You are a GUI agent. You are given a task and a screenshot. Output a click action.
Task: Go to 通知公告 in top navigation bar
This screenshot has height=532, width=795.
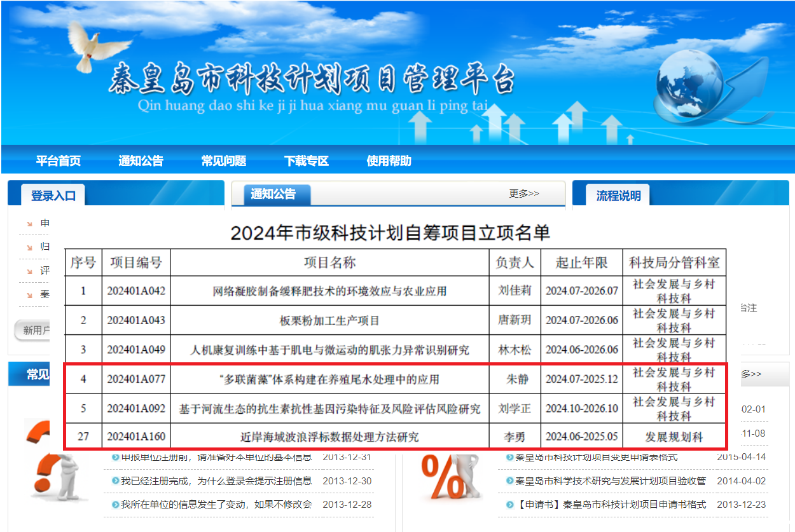coord(141,161)
